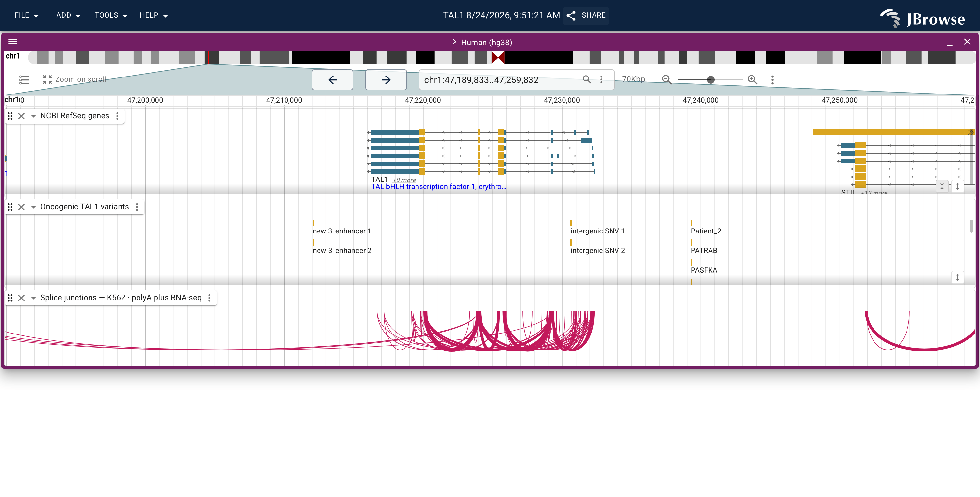Click the Oncogenic variants track scrollbar

pos(971,226)
